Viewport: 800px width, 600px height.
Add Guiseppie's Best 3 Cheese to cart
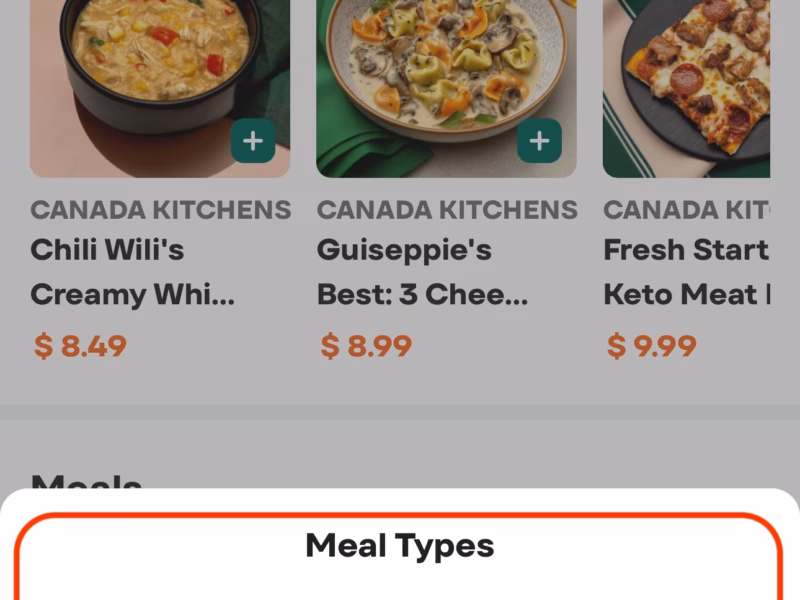point(539,141)
